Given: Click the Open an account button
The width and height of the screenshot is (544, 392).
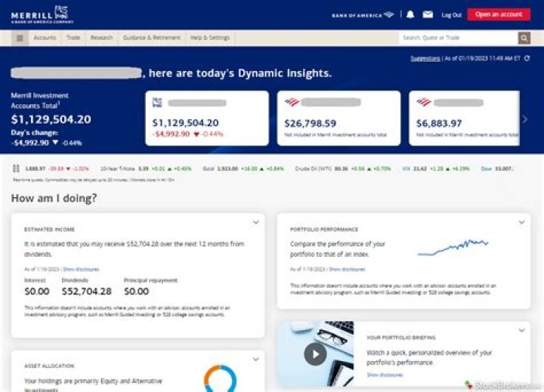Looking at the screenshot, I should (499, 14).
